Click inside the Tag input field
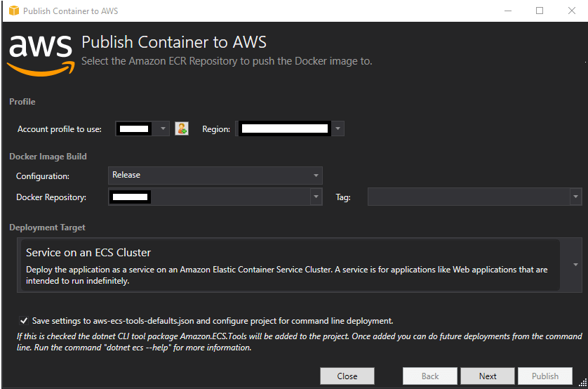Screen dimensions: 588x389 tap(469, 197)
